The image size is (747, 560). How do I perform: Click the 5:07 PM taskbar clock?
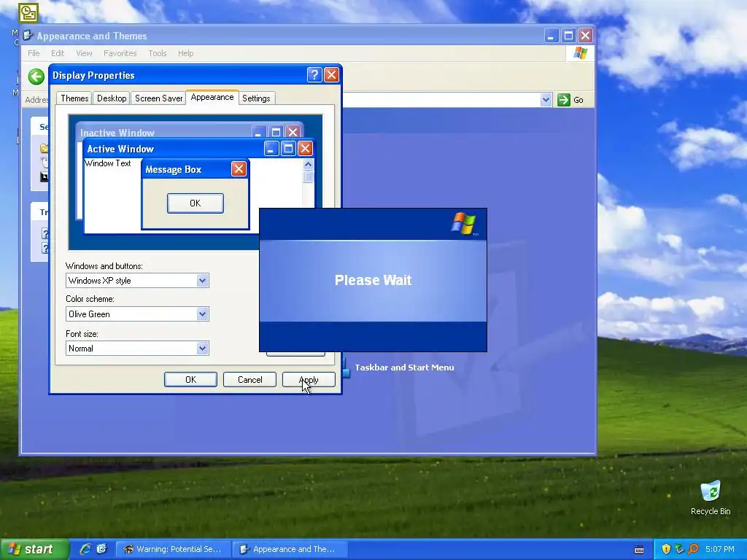pos(719,549)
